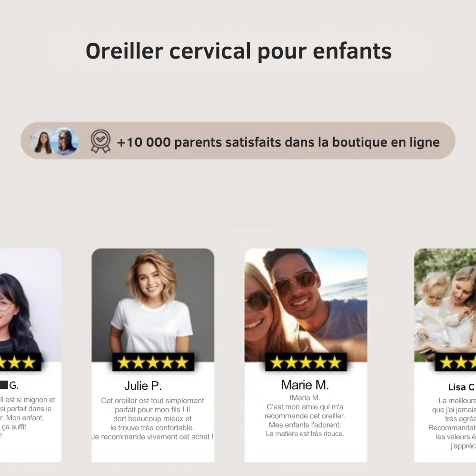Screen dimensions: 476x476
Task: Click the star rating on Lisa's card
Action: coord(456,362)
